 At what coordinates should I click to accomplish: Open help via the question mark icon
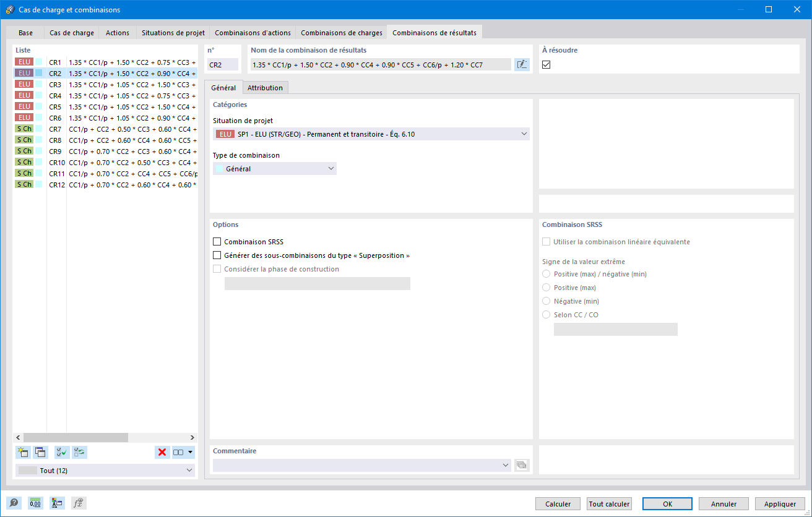tap(14, 503)
